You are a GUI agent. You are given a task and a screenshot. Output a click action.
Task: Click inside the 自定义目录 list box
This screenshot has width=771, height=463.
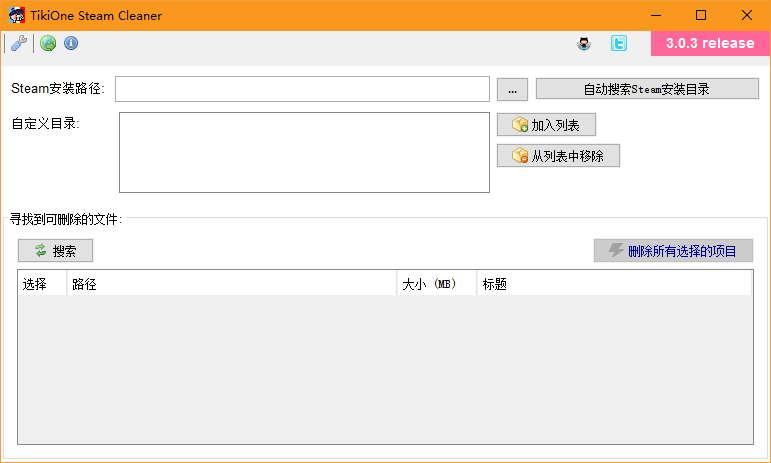[304, 152]
